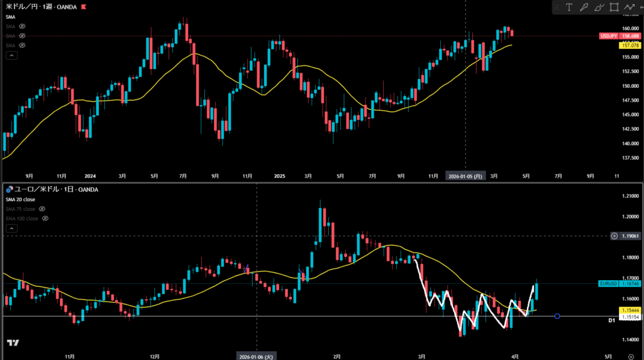Image resolution: width=644 pixels, height=360 pixels.
Task: Select the blue handle on D1 horizontal line
Action: [557, 316]
